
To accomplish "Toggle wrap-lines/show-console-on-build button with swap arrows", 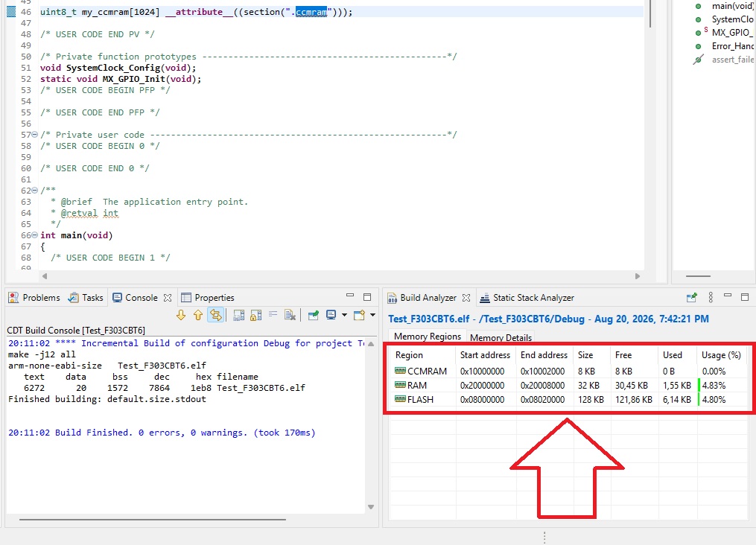I will (x=215, y=315).
